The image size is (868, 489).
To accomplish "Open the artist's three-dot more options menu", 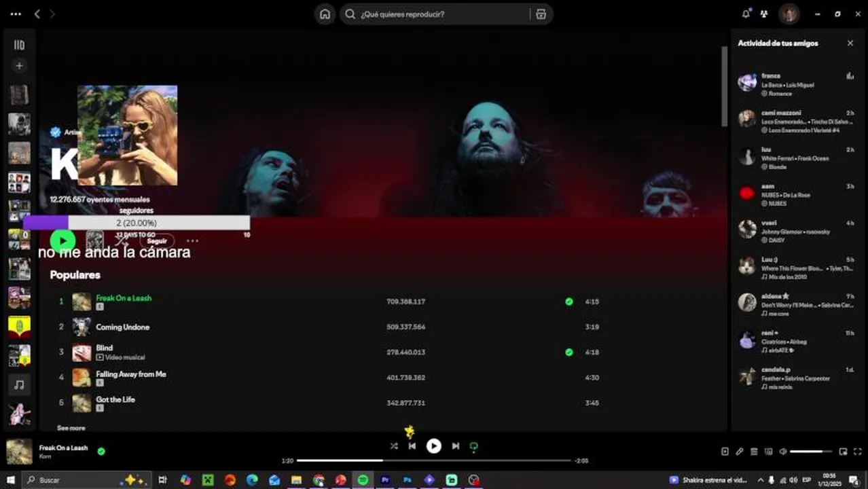I will [192, 241].
